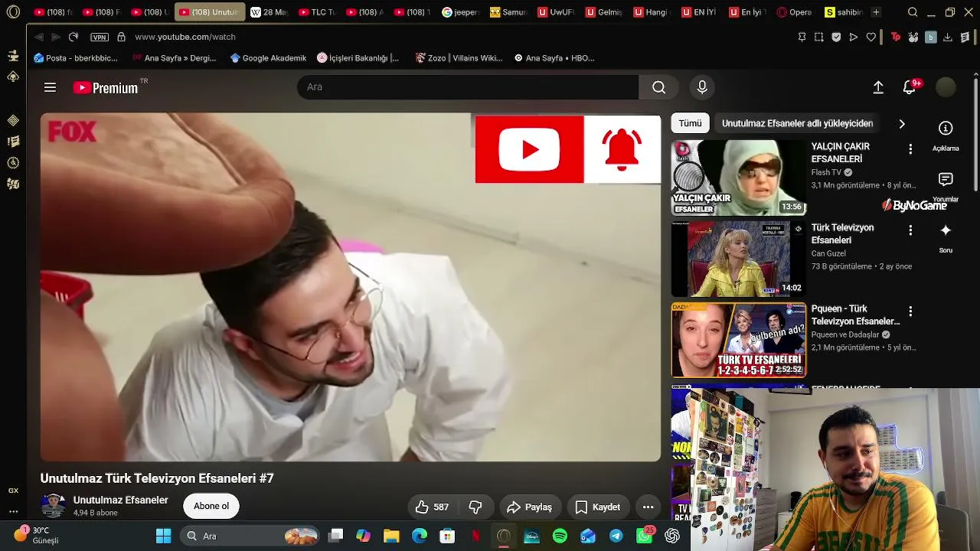Image resolution: width=980 pixels, height=551 pixels.
Task: Open the Zozo | Villains Wiki bookmark
Action: 459,58
